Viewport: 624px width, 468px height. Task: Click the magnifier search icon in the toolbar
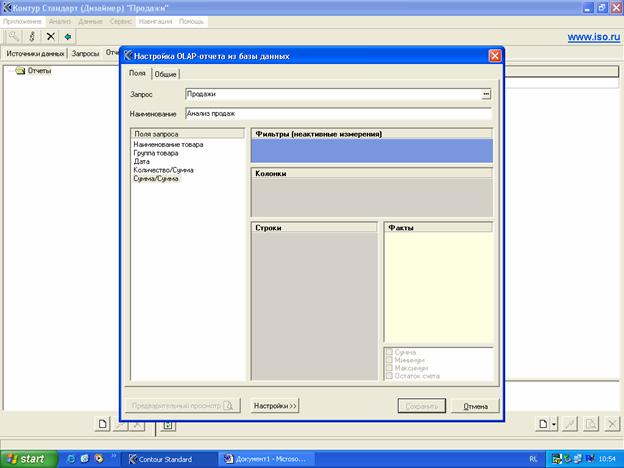click(x=14, y=36)
